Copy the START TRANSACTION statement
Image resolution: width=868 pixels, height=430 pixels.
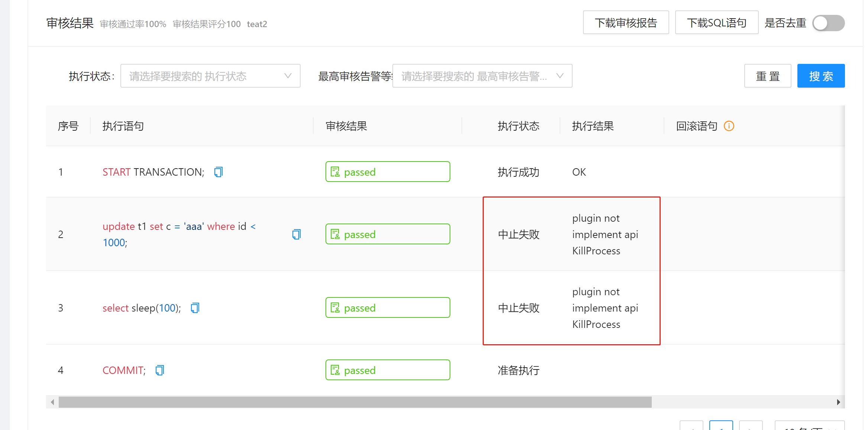(x=218, y=172)
